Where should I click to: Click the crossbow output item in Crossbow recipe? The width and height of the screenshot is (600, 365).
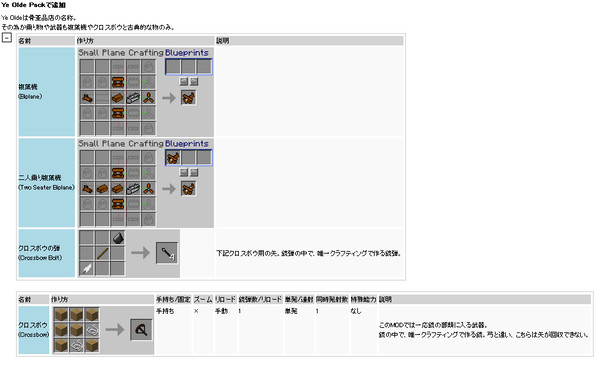(x=141, y=330)
